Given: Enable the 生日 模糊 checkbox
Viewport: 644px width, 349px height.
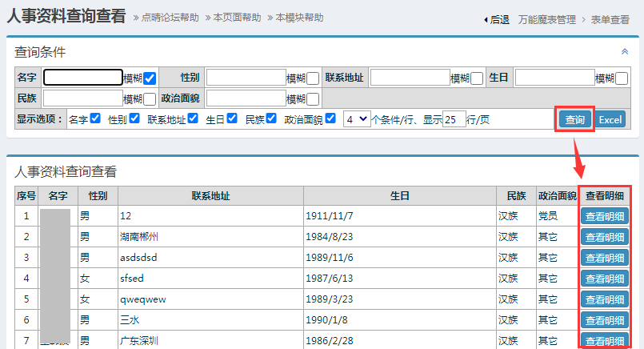Looking at the screenshot, I should [x=622, y=78].
